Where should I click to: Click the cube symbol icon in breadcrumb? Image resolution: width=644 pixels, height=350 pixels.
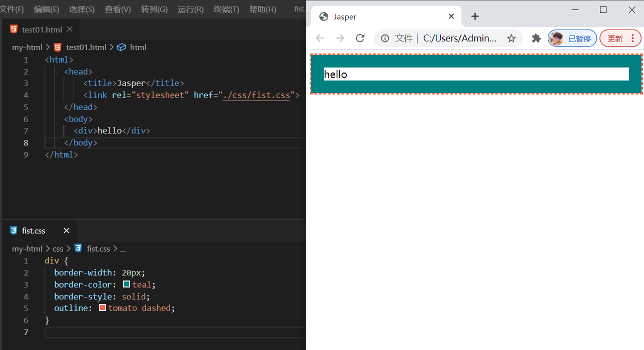pyautogui.click(x=121, y=47)
